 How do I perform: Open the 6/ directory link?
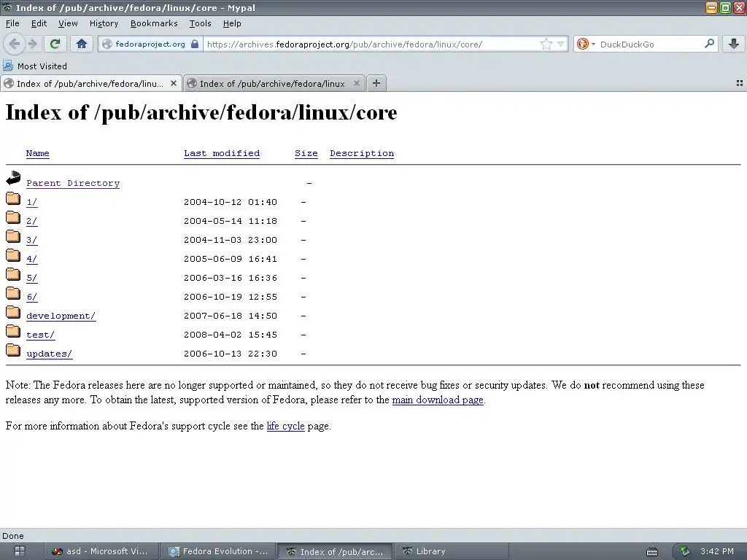[31, 297]
